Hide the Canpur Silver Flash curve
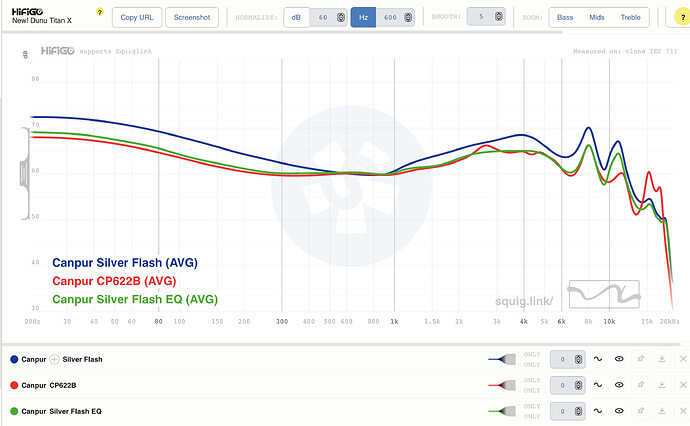 pyautogui.click(x=619, y=358)
